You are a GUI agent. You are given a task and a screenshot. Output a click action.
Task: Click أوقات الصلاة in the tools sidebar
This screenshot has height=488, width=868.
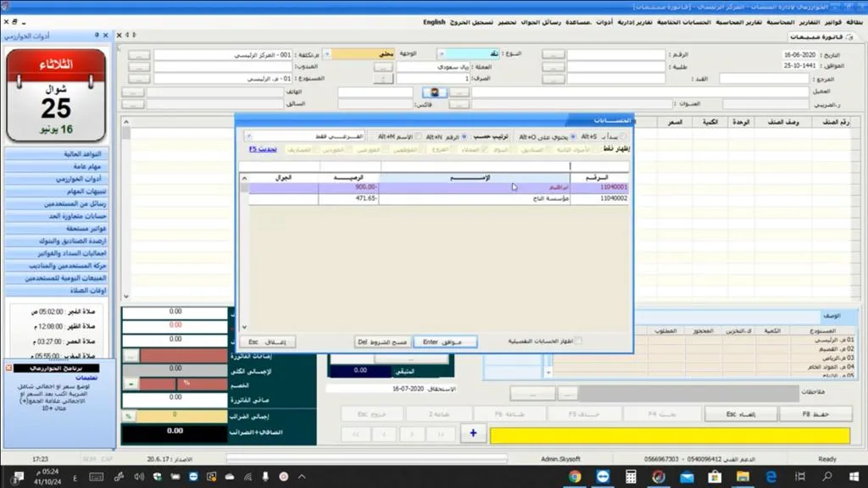[x=57, y=291]
